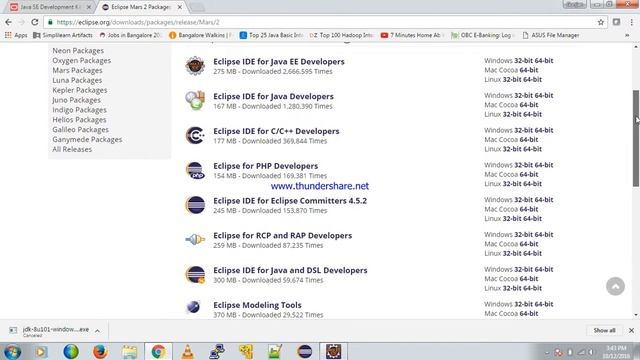Open the All Releases link
This screenshot has height=360, width=640.
point(72,149)
